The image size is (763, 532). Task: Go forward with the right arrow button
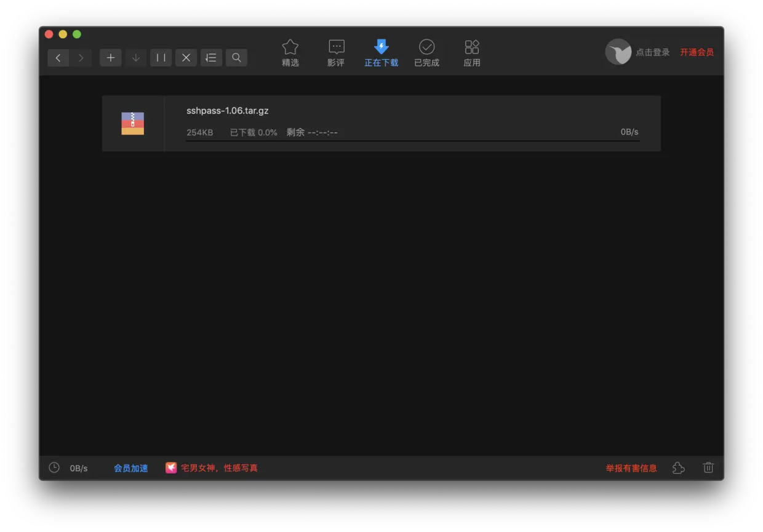[81, 58]
